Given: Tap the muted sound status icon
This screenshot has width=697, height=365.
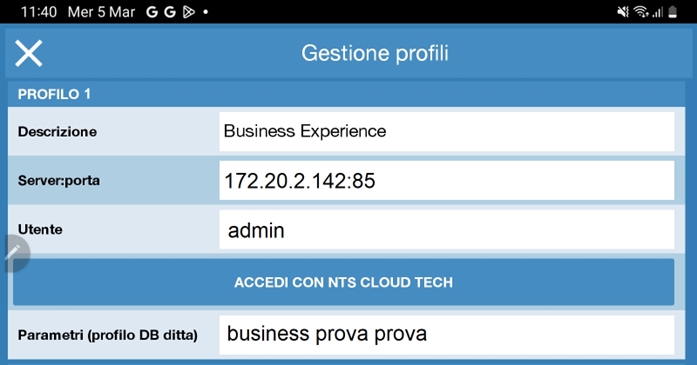Looking at the screenshot, I should [x=623, y=12].
